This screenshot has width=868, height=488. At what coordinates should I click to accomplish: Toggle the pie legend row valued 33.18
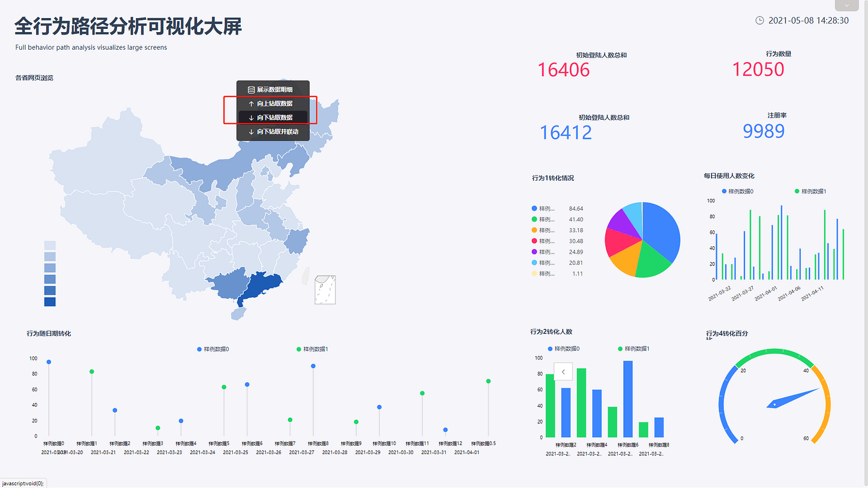557,230
